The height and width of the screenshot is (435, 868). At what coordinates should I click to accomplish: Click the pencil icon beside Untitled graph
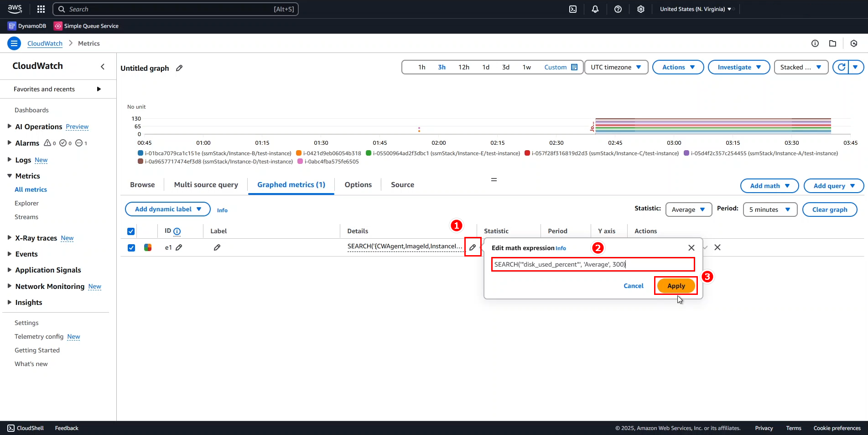pyautogui.click(x=179, y=68)
